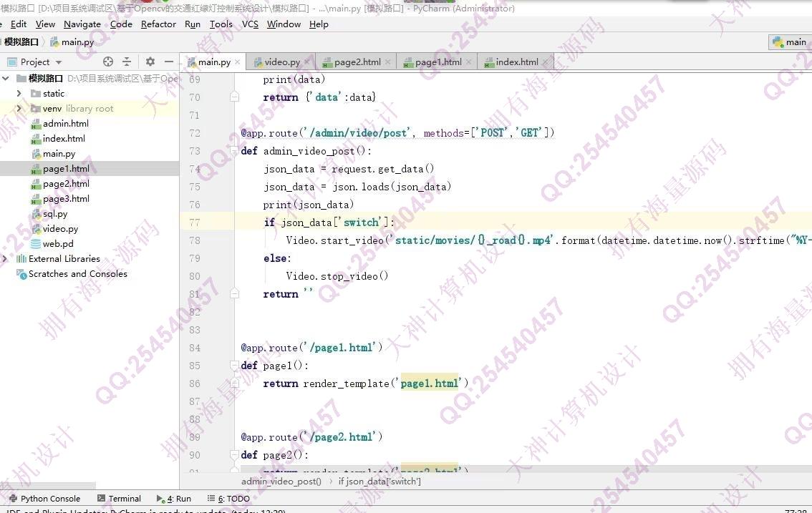The width and height of the screenshot is (812, 513).
Task: Select admin.html in the project tree
Action: tap(65, 123)
